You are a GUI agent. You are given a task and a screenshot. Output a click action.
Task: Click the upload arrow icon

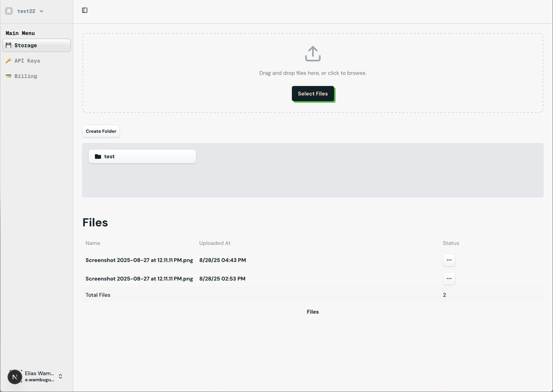pos(313,54)
